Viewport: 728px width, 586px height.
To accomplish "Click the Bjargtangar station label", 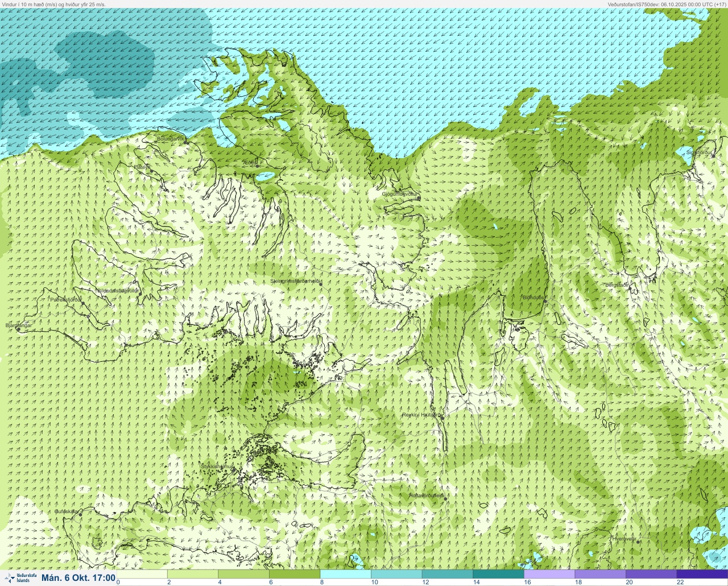I will click(x=18, y=325).
